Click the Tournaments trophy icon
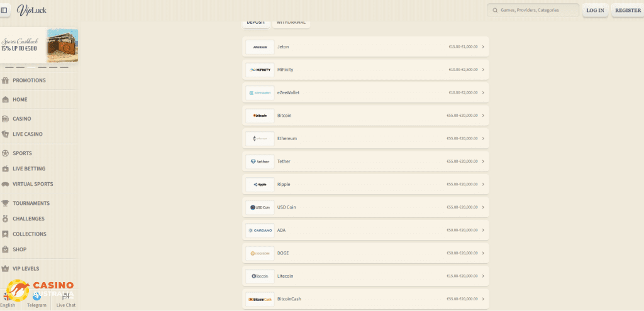 5,203
